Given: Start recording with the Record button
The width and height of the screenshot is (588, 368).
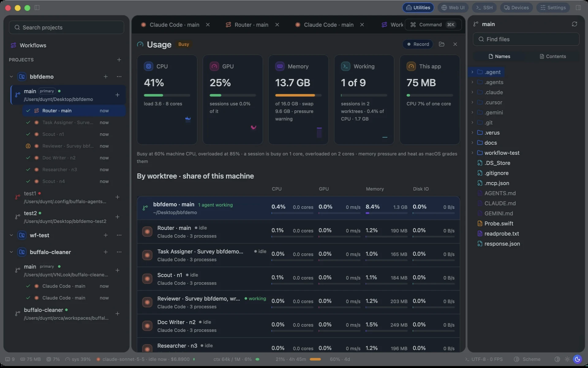Looking at the screenshot, I should pyautogui.click(x=418, y=44).
